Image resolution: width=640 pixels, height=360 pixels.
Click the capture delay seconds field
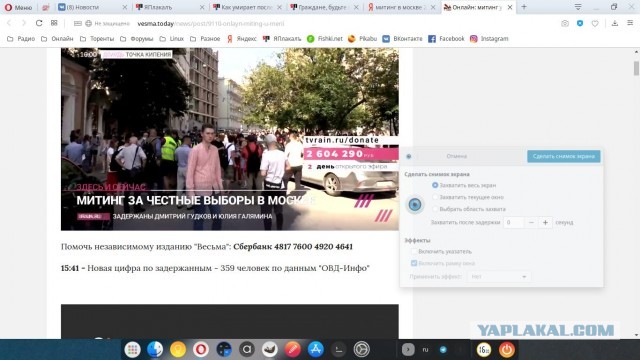coord(513,222)
